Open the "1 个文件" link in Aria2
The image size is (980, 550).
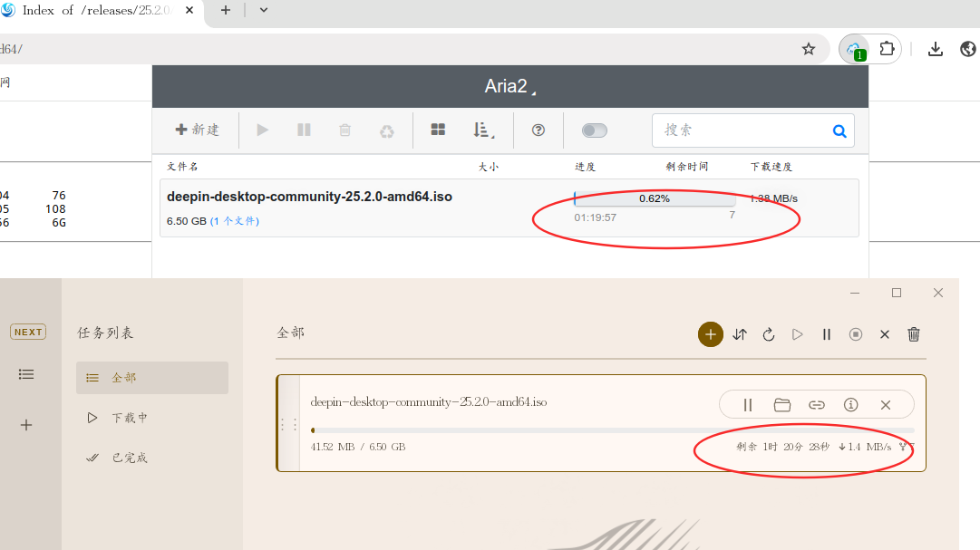pos(235,221)
